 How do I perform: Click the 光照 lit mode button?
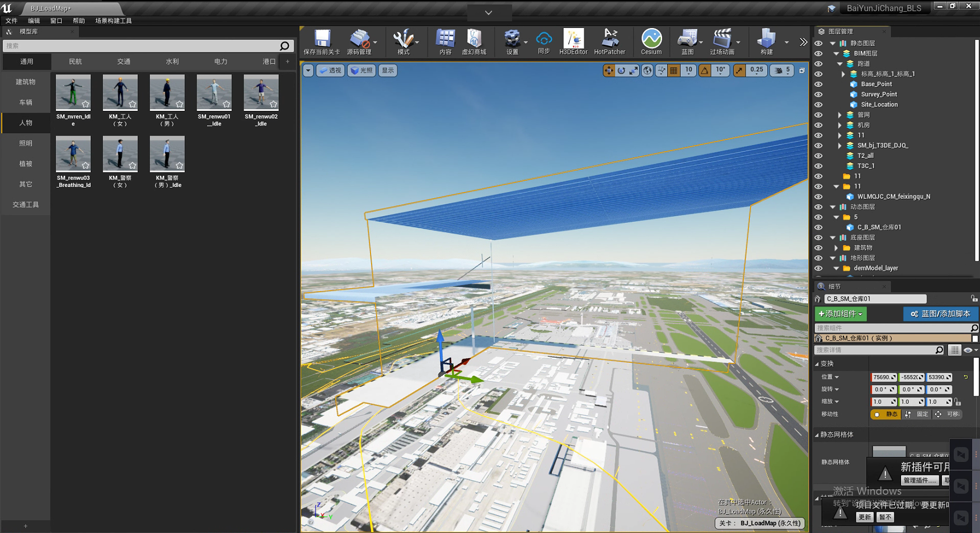point(361,71)
